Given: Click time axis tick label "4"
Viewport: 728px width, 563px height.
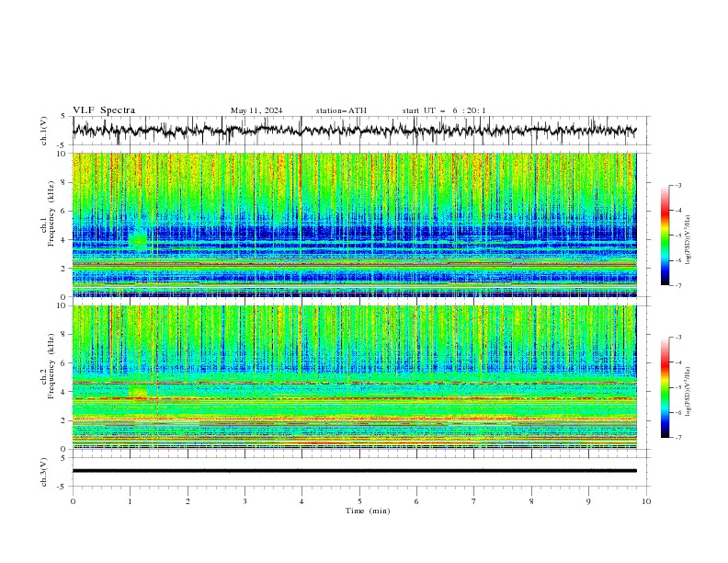Looking at the screenshot, I should [301, 501].
